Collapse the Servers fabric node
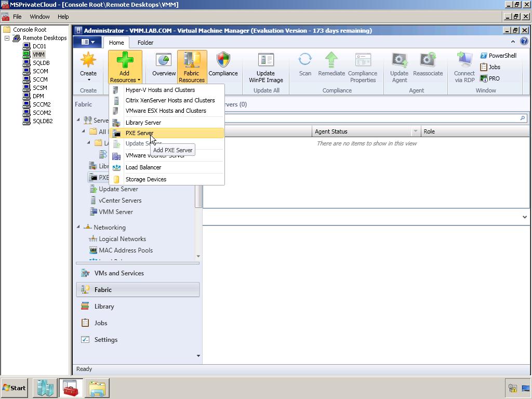The height and width of the screenshot is (399, 532). click(x=78, y=120)
